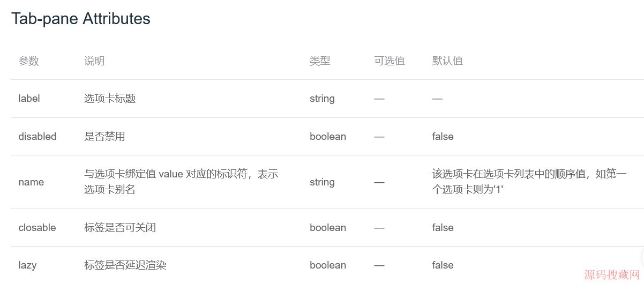Viewport: 644px width, 283px height.
Task: Click the disabled parameter name
Action: click(38, 137)
